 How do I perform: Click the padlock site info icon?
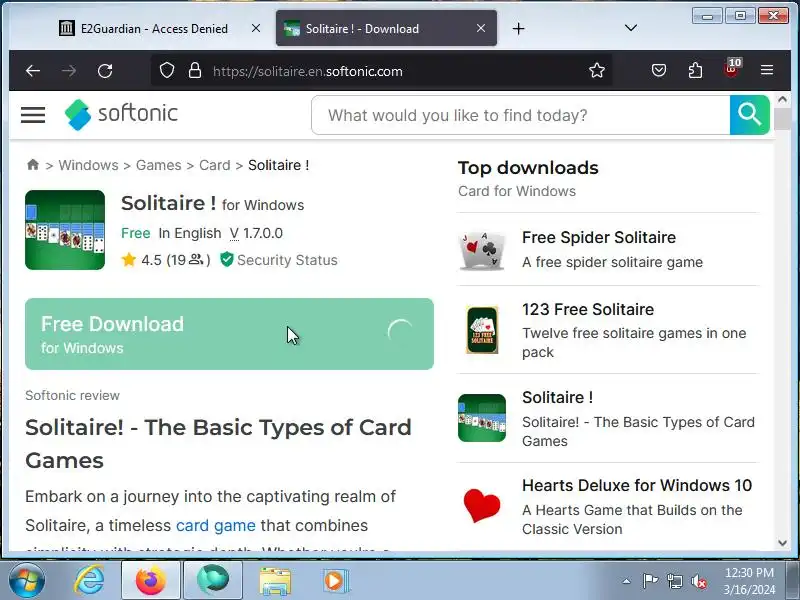point(195,70)
